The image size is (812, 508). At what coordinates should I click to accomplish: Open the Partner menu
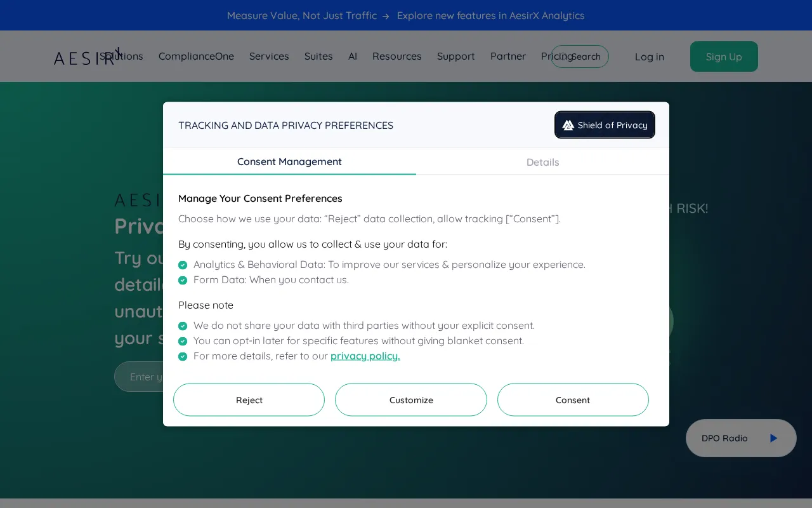[x=508, y=56]
